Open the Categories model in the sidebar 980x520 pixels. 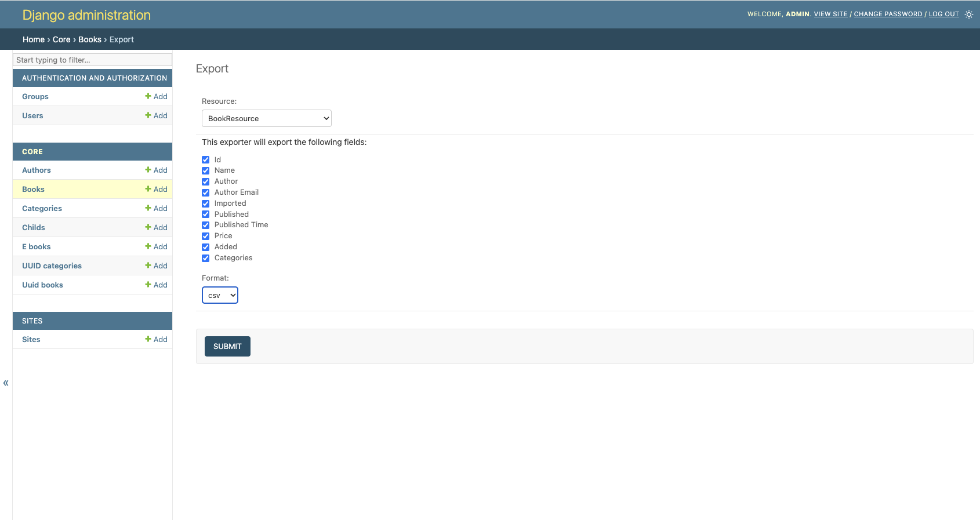click(x=42, y=208)
